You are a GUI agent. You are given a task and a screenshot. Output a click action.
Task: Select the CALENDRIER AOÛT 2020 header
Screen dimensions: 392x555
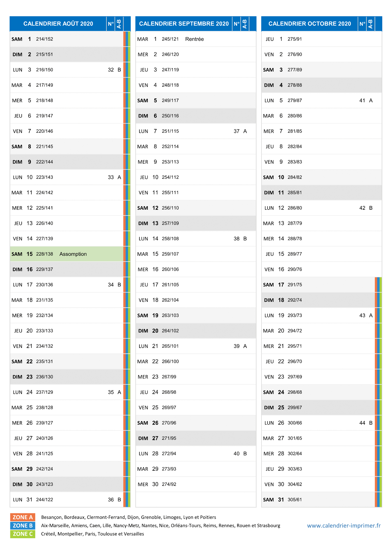58,24
